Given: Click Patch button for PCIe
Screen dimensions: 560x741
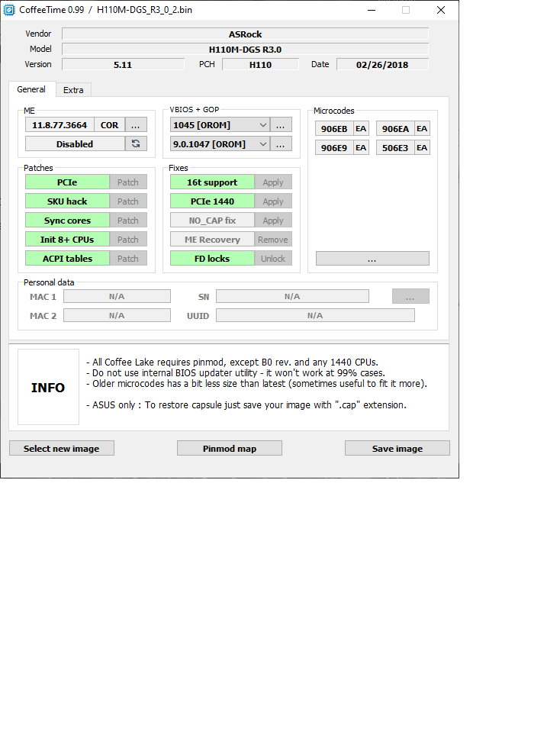Looking at the screenshot, I should 128,182.
